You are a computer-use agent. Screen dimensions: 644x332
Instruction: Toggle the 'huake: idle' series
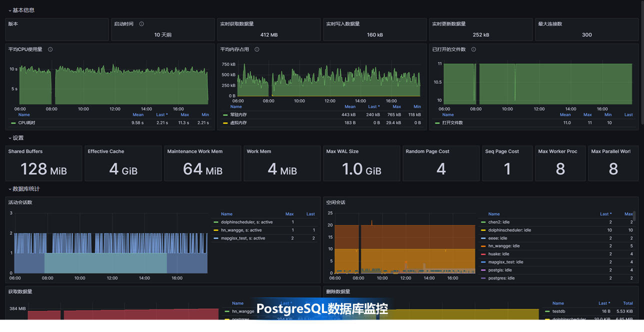click(499, 254)
